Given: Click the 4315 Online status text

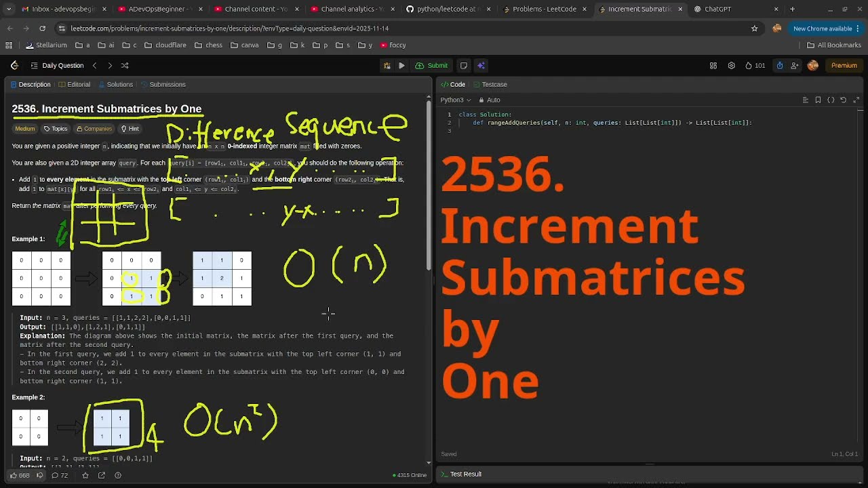Looking at the screenshot, I should 410,475.
